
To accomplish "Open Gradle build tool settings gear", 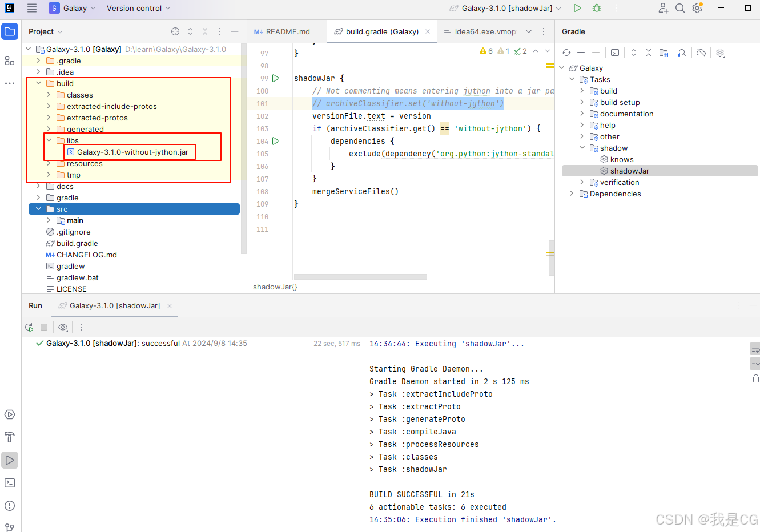I will click(721, 53).
